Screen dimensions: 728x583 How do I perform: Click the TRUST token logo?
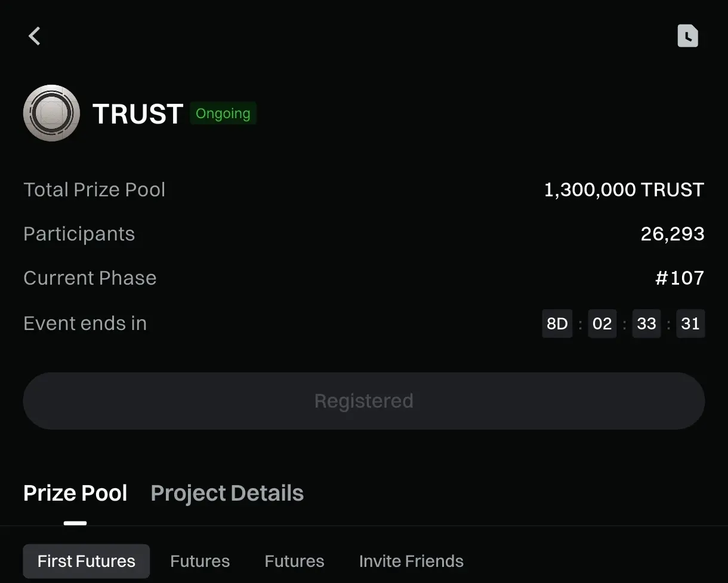(51, 113)
